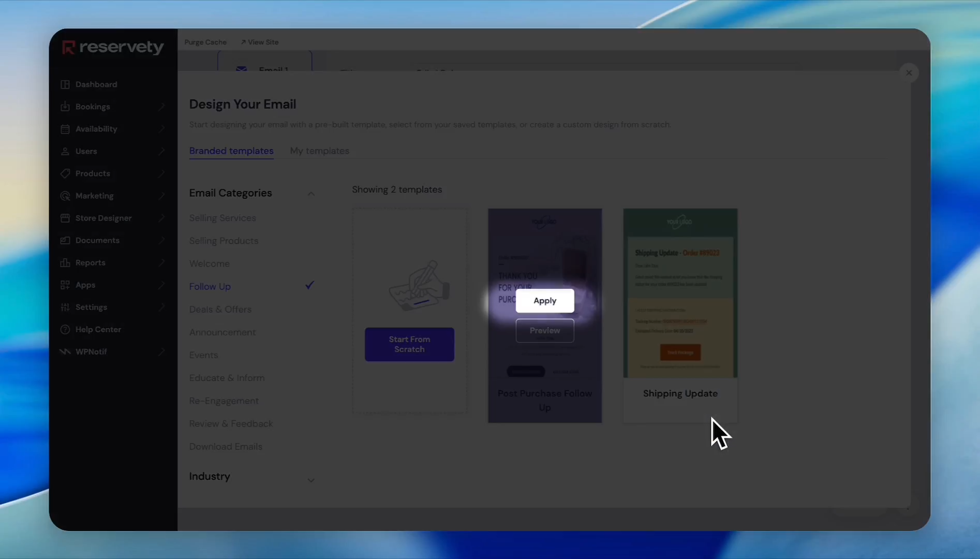The height and width of the screenshot is (559, 980).
Task: Filter by Selling Products category
Action: point(224,241)
